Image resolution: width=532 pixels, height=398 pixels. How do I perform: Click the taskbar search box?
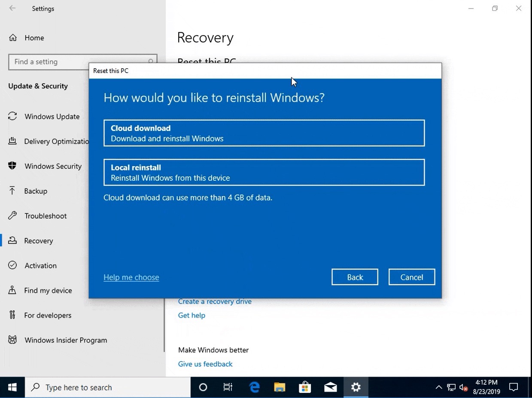click(107, 387)
